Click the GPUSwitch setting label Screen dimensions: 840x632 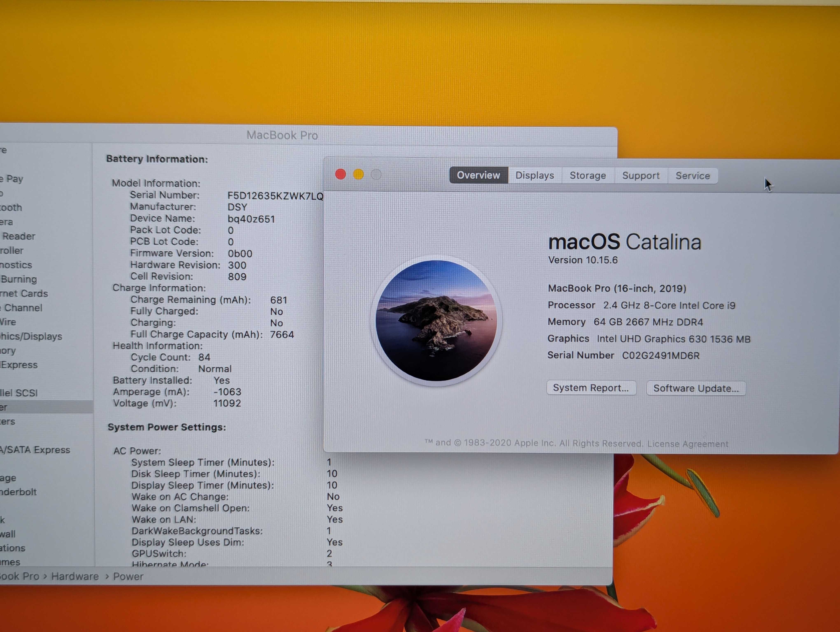click(x=159, y=554)
